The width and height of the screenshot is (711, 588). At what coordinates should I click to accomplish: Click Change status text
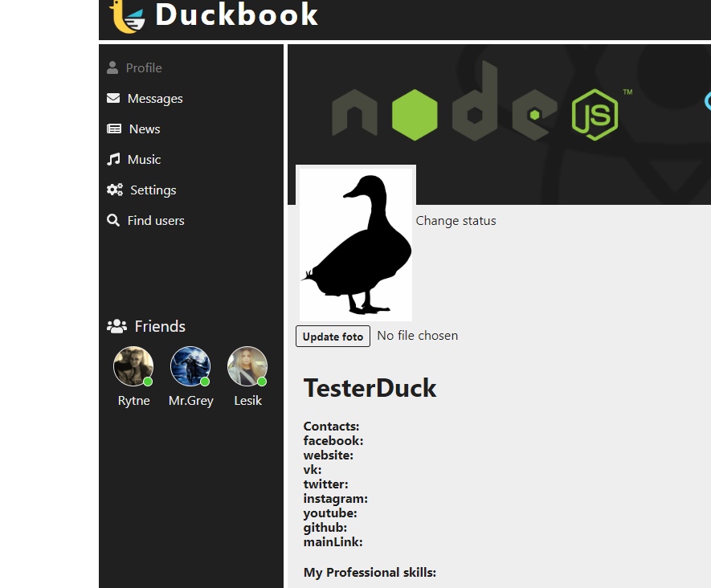[x=456, y=221]
